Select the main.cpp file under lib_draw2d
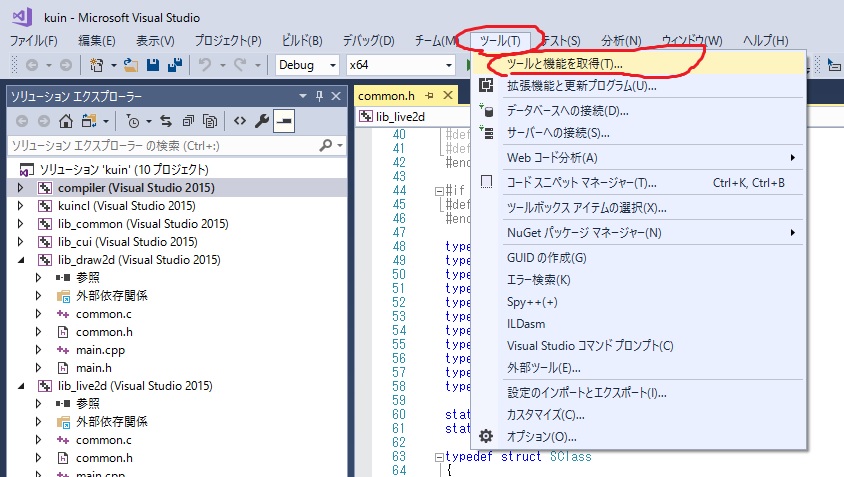The image size is (844, 477). coord(100,350)
